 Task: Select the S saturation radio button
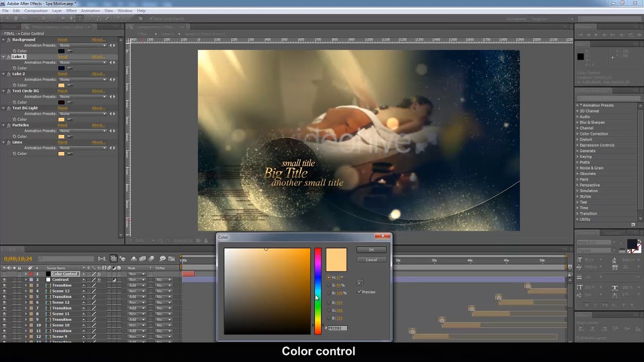[x=329, y=285]
